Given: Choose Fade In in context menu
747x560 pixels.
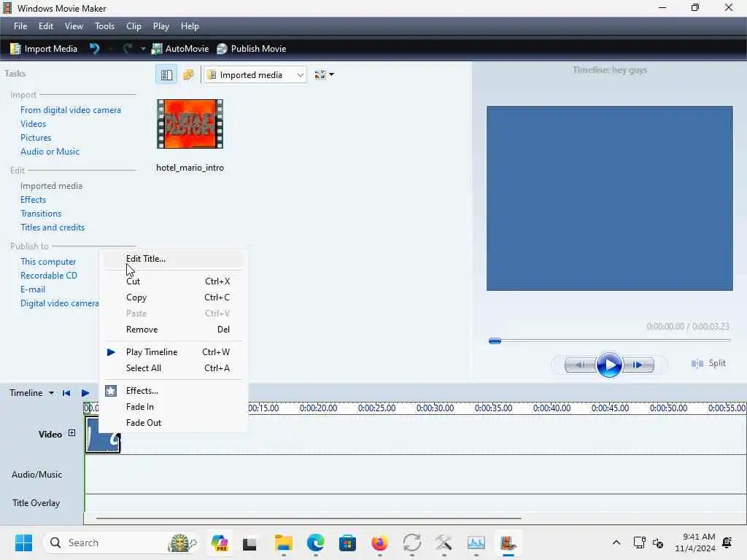Looking at the screenshot, I should pos(174,407).
